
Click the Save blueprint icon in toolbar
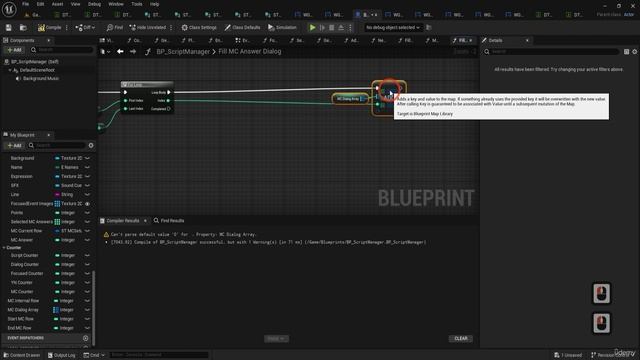pyautogui.click(x=9, y=27)
